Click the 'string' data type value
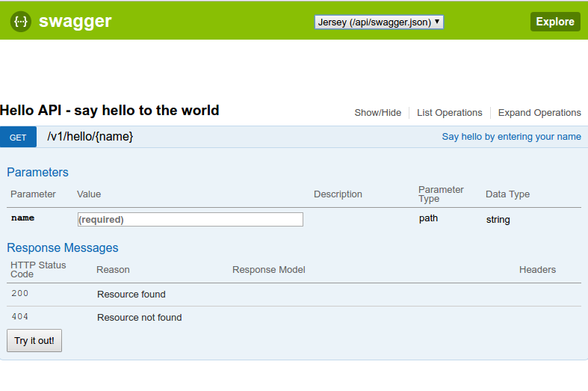588x391 pixels. pyautogui.click(x=498, y=220)
